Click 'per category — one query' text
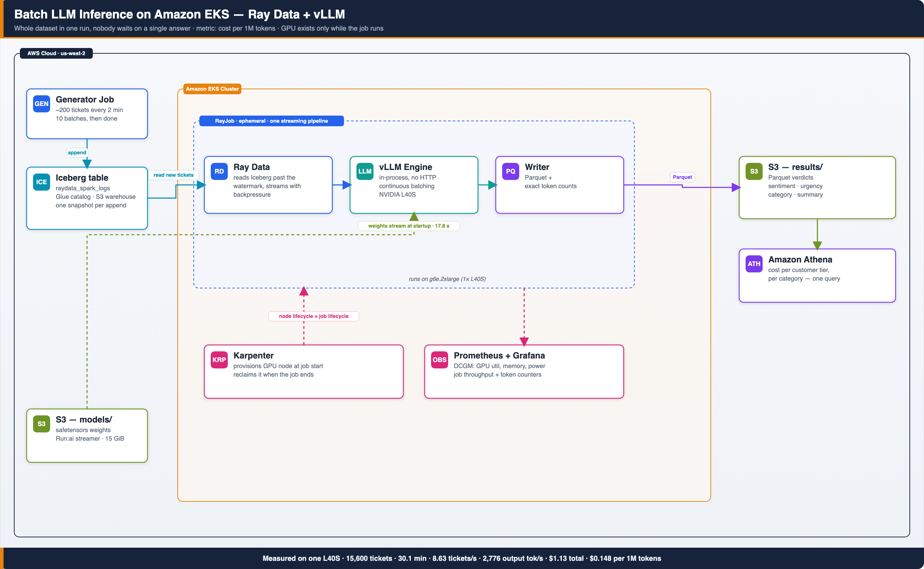Screen dimensions: 924x569 coord(804,279)
